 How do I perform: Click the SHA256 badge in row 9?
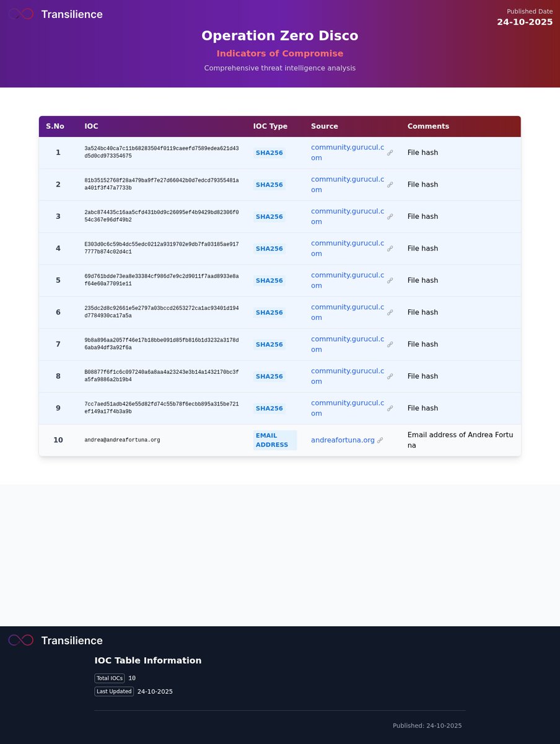coord(269,409)
